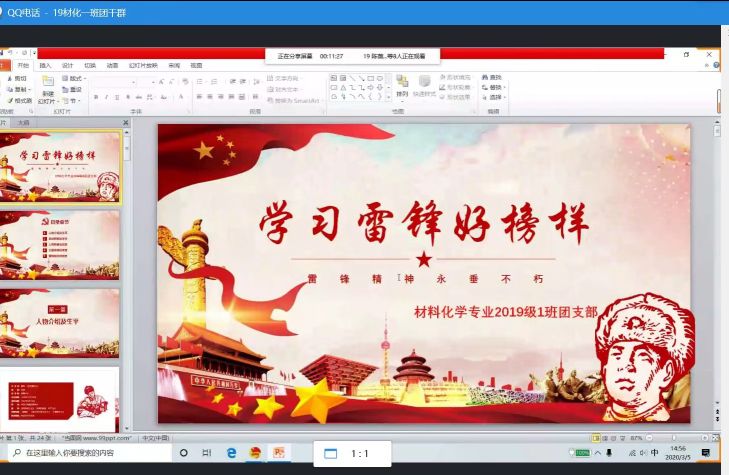
Task: Click the 格式刷 (Format Painter) tool
Action: click(x=19, y=100)
